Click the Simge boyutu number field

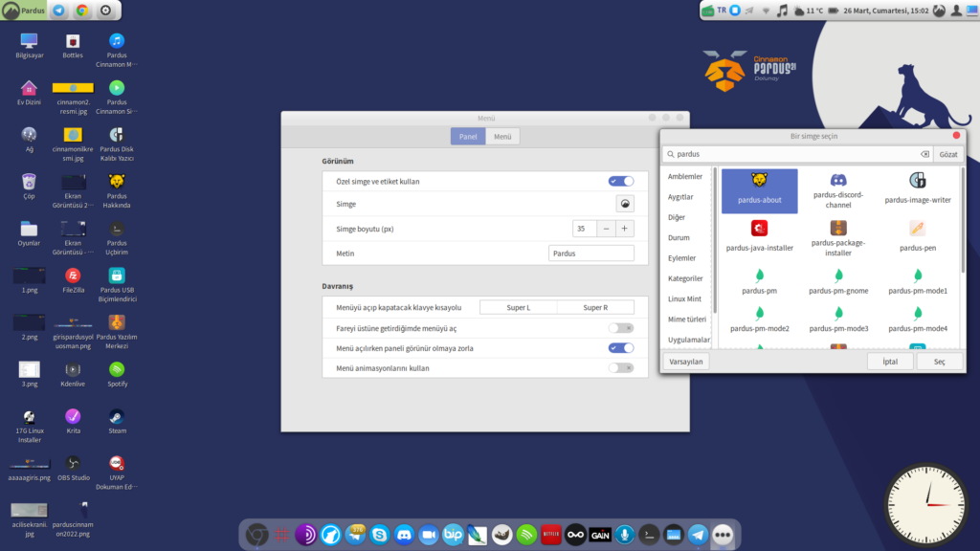point(585,229)
